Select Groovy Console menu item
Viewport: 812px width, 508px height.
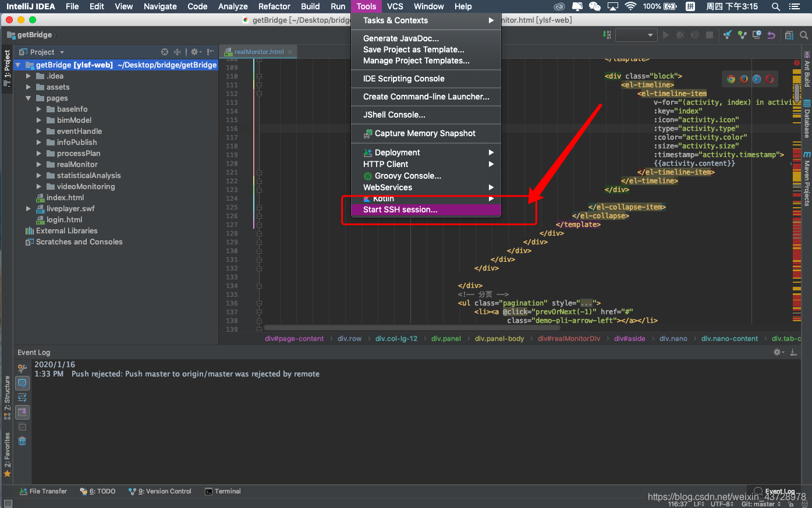point(426,176)
